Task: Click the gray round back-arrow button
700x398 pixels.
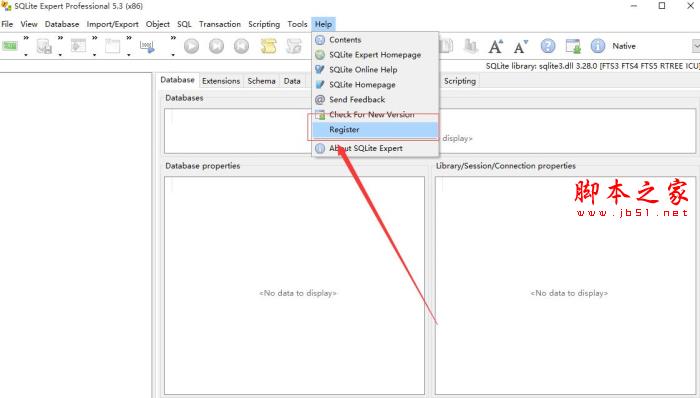Action: [x=242, y=46]
